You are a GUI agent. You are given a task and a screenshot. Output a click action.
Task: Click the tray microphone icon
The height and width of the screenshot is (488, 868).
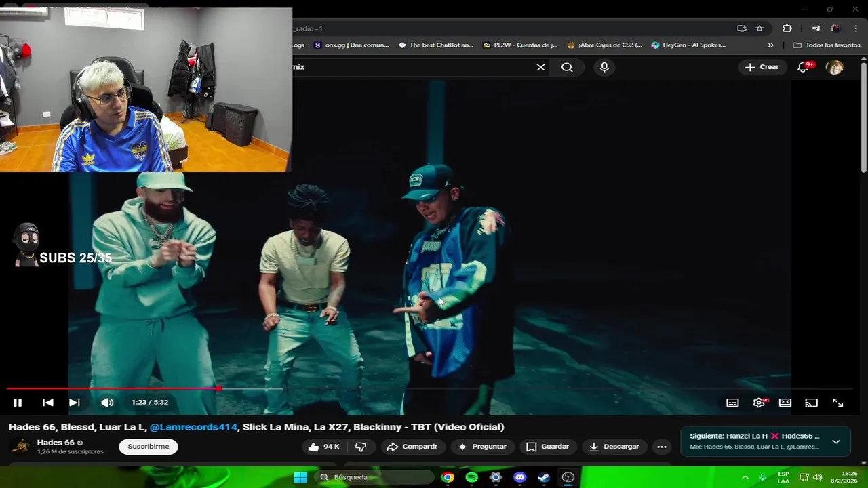pos(763,477)
